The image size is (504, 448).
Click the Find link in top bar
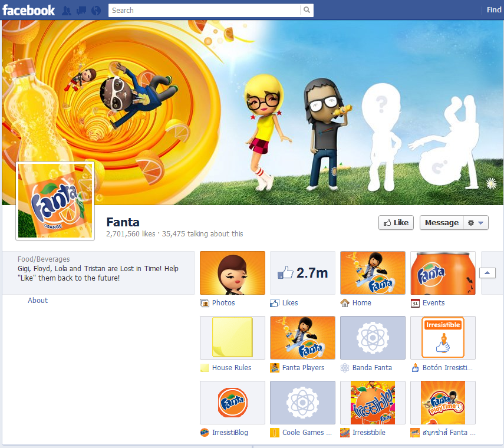494,10
